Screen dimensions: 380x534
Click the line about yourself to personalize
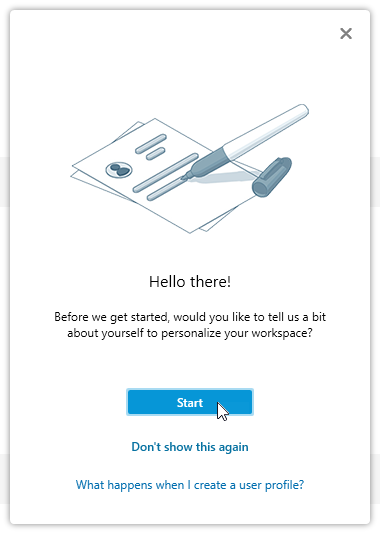190,333
